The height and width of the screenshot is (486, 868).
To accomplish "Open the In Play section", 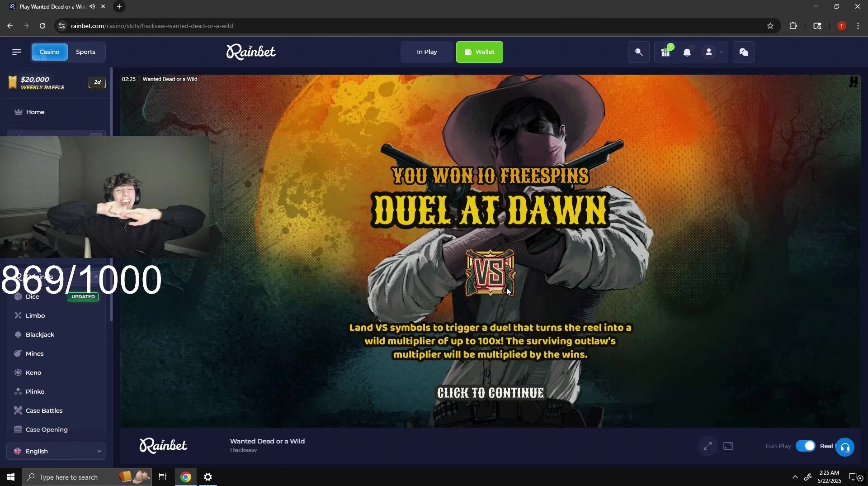I will point(427,52).
